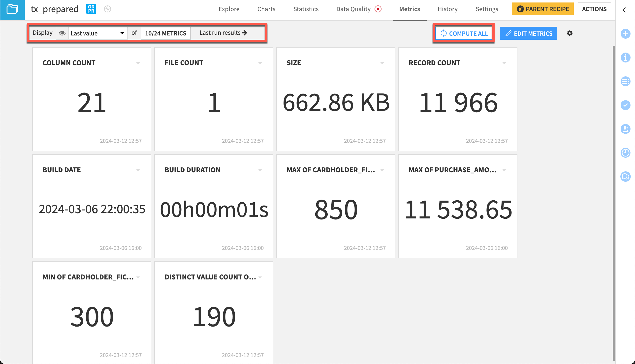Click the PARENT RECIPE button
The height and width of the screenshot is (364, 635).
click(542, 9)
